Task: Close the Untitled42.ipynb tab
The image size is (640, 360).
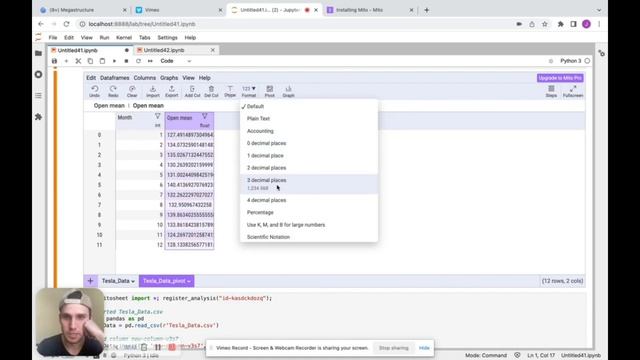Action: [x=213, y=50]
